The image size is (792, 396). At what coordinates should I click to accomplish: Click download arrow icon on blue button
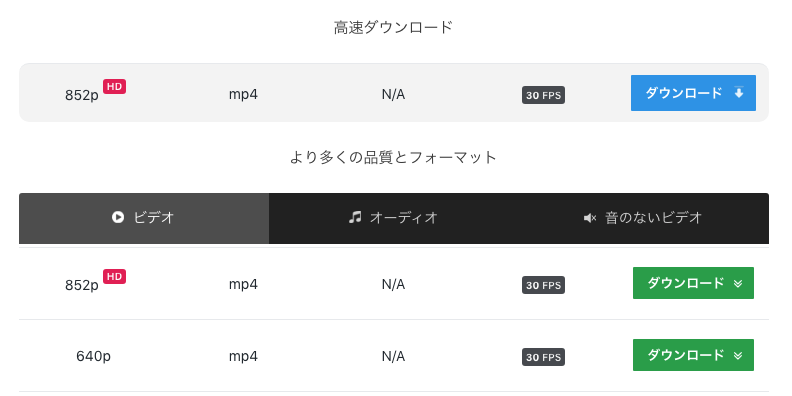coord(738,93)
